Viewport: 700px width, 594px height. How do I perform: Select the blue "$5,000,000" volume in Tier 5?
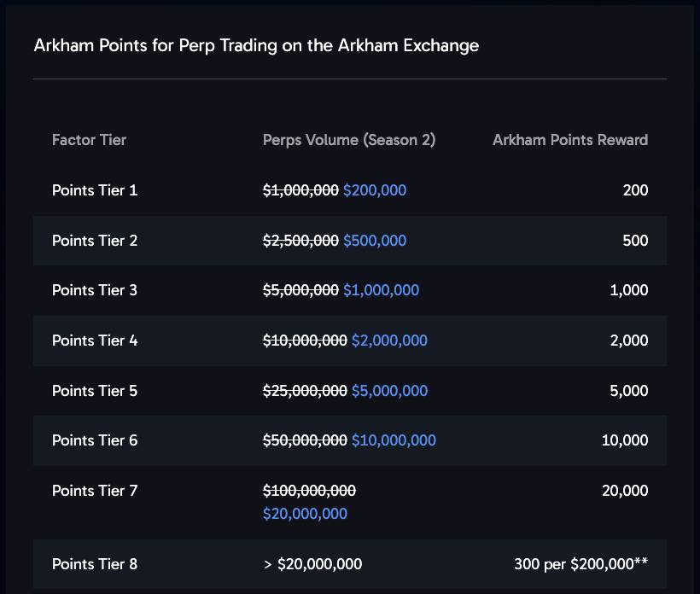(389, 392)
